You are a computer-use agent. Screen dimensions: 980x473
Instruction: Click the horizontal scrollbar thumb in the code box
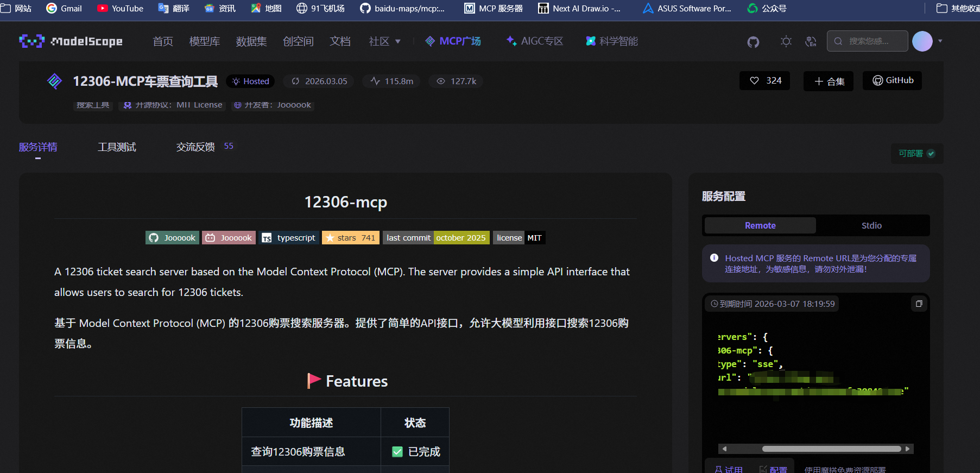tap(831, 449)
